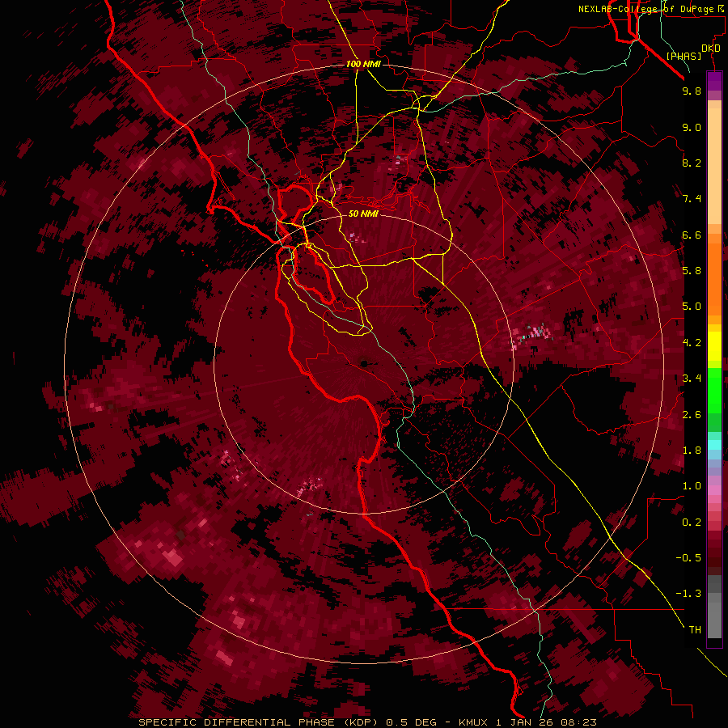Click the [PHAS] units label
This screenshot has width=728, height=728.
[684, 56]
